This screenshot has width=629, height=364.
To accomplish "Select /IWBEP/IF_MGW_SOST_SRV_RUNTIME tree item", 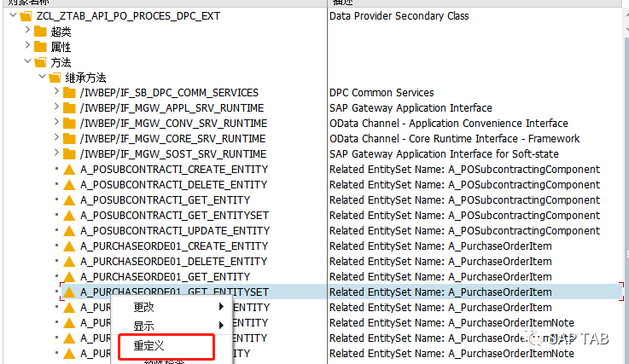I will click(173, 154).
